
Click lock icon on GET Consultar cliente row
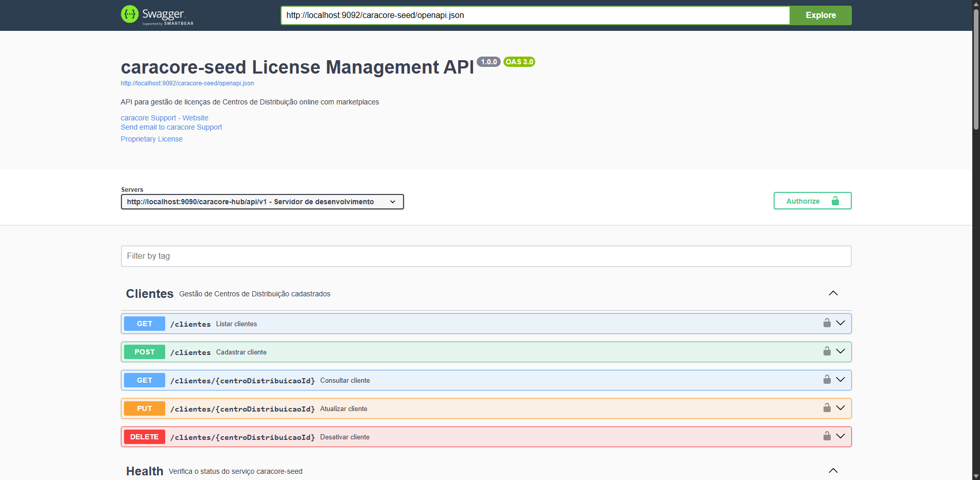tap(827, 380)
